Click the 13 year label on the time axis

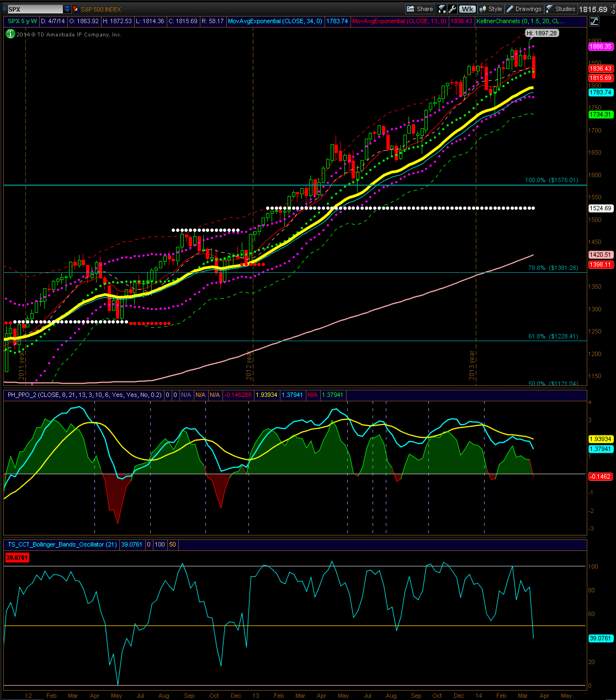click(256, 696)
